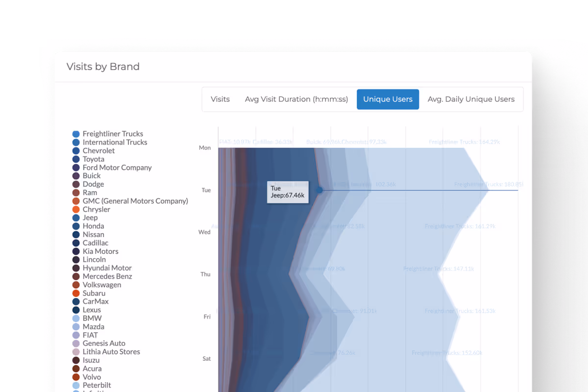The height and width of the screenshot is (392, 588).
Task: Toggle Chevrolet legend color dot
Action: 76,150
